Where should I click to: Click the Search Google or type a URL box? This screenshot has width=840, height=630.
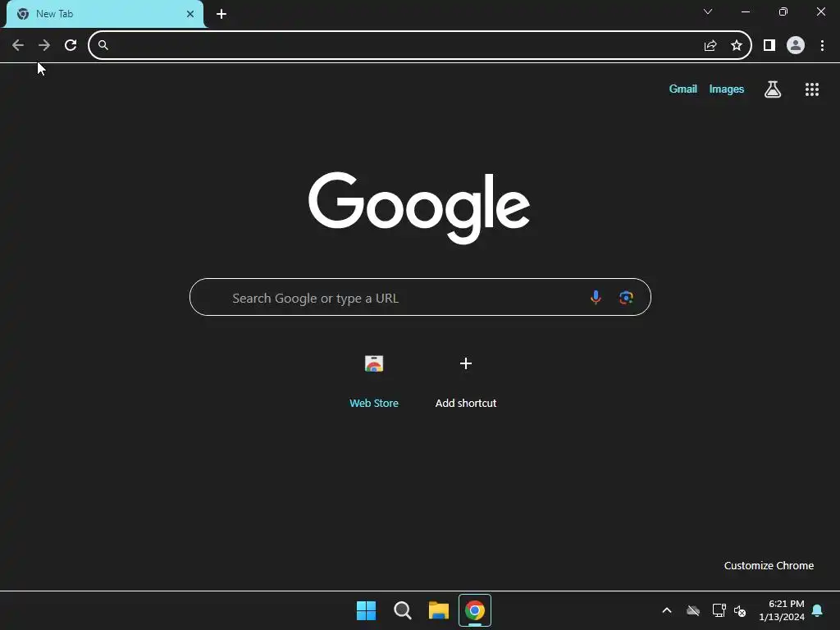[421, 297]
